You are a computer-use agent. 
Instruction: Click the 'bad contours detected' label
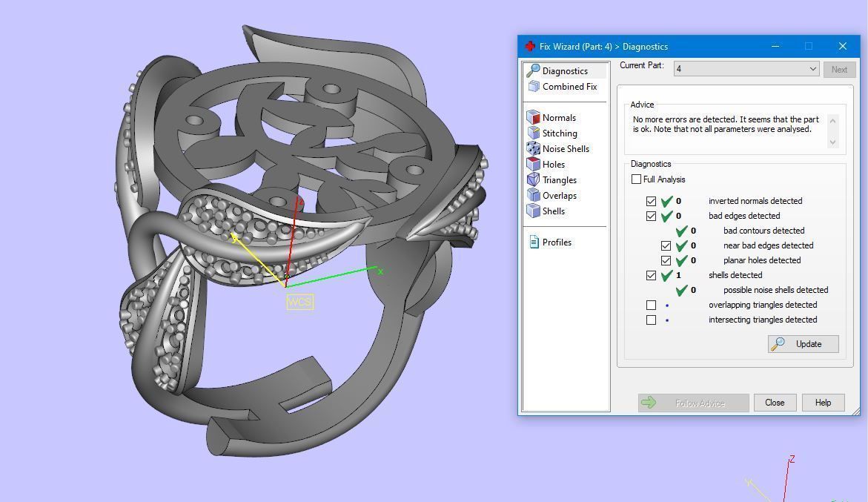[x=764, y=231]
